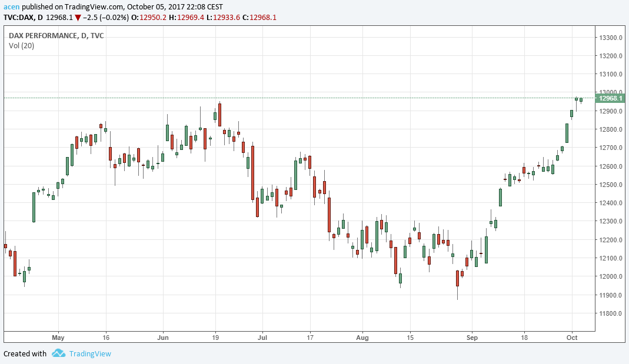Open the acen user profile
629x364 pixels.
point(11,6)
